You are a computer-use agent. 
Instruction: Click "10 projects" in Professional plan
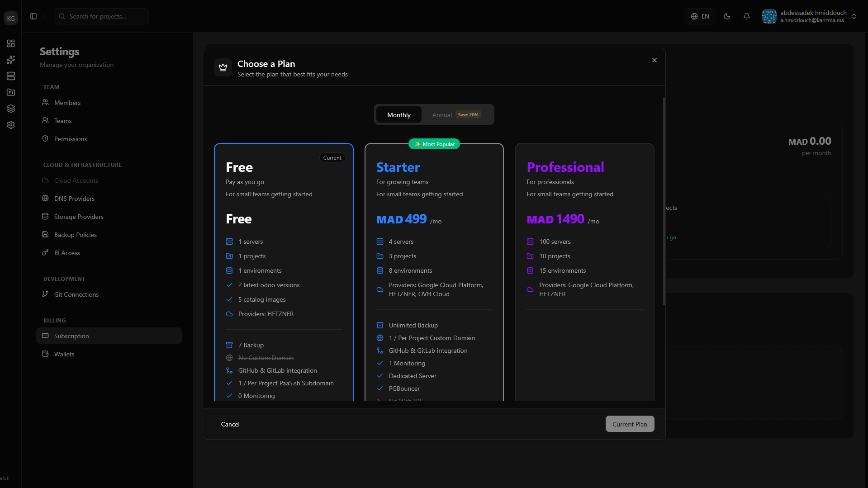pos(555,256)
